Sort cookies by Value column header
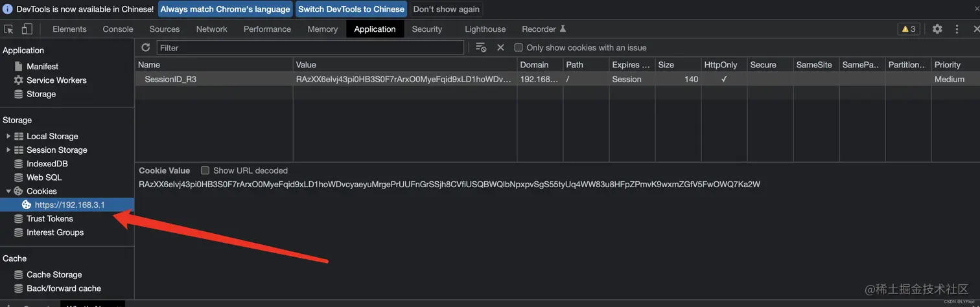Viewport: 980px width, 307px height. (405, 65)
